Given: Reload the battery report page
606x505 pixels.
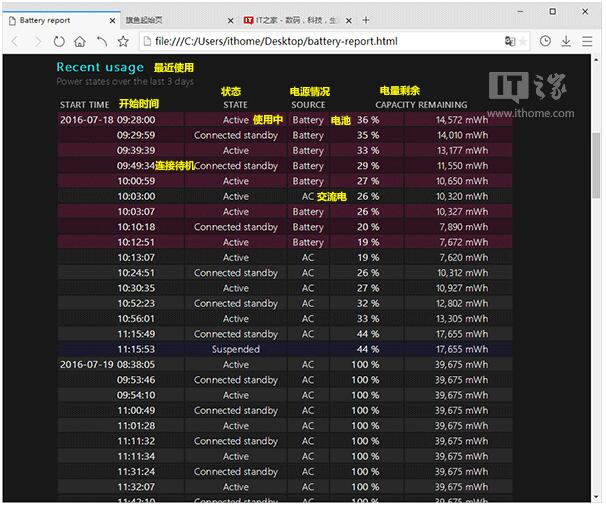Looking at the screenshot, I should pos(60,42).
